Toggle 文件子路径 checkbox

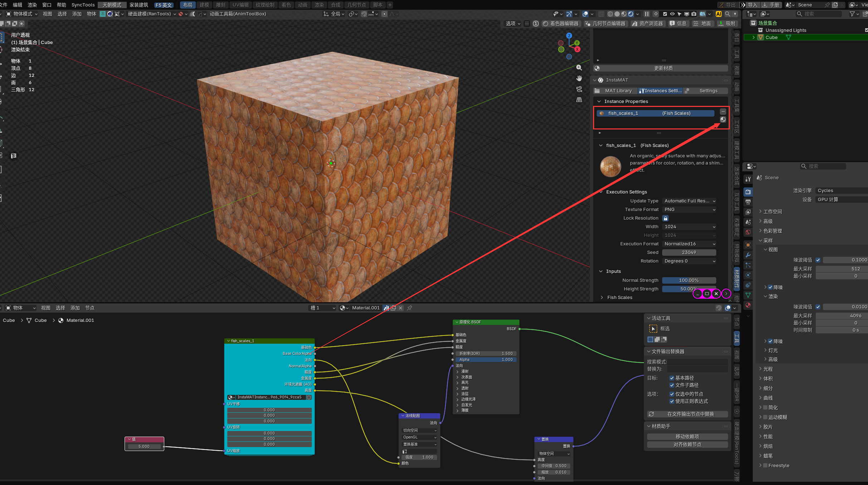(672, 385)
